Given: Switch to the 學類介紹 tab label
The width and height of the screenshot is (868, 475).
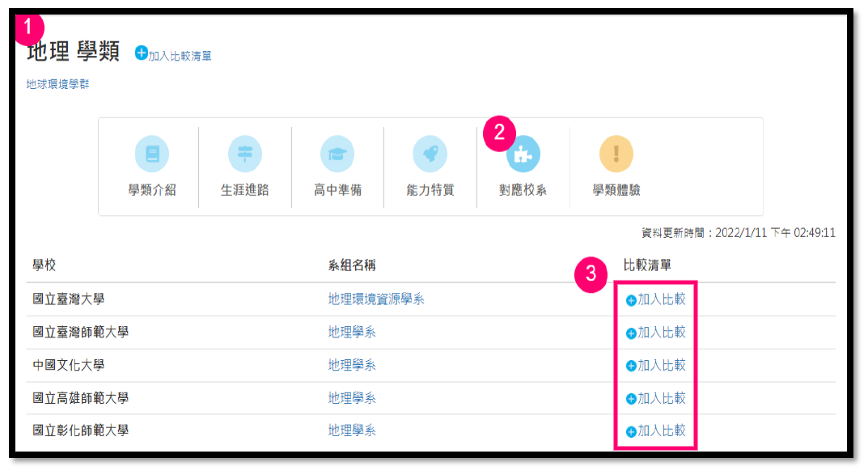Looking at the screenshot, I should 152,190.
